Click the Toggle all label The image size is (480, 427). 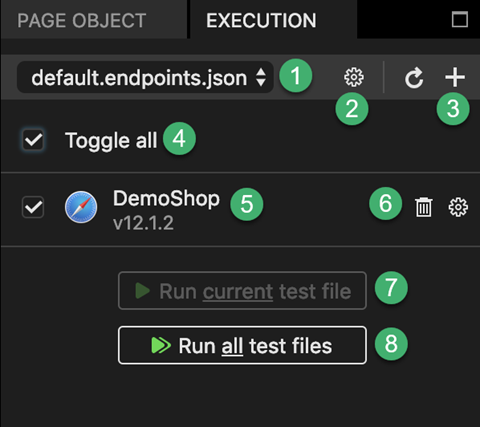(x=111, y=140)
